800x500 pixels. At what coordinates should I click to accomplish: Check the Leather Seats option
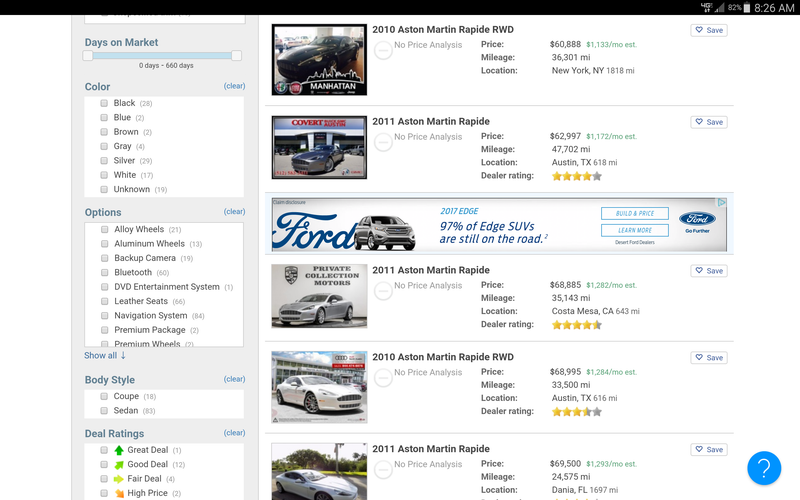coord(105,302)
